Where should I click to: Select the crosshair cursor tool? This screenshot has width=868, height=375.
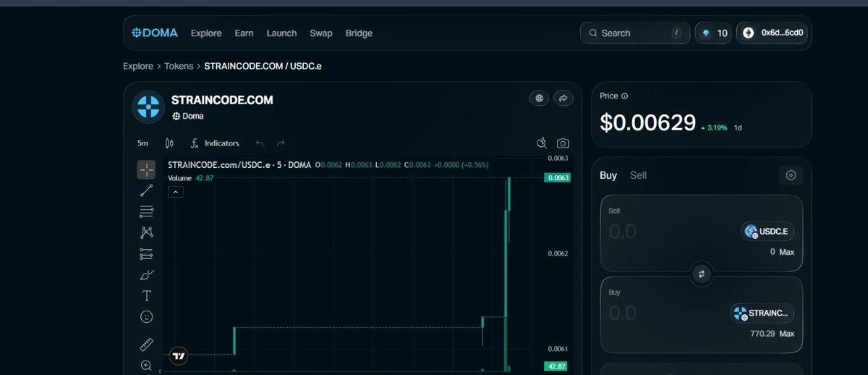(x=146, y=169)
